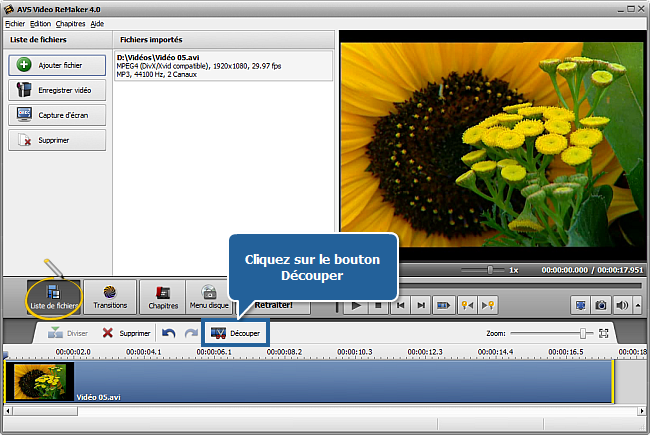Toggle mute with the speaker icon
This screenshot has width=650, height=435.
620,305
